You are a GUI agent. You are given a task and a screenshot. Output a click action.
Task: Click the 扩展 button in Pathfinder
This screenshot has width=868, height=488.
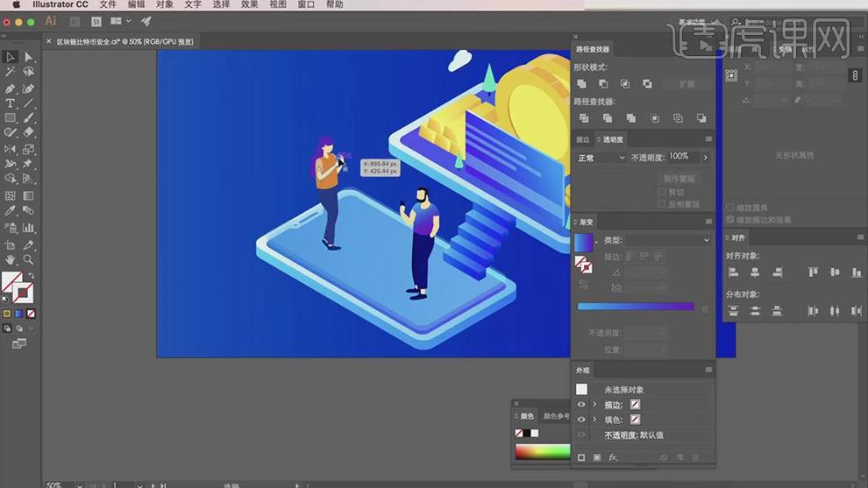tap(687, 84)
